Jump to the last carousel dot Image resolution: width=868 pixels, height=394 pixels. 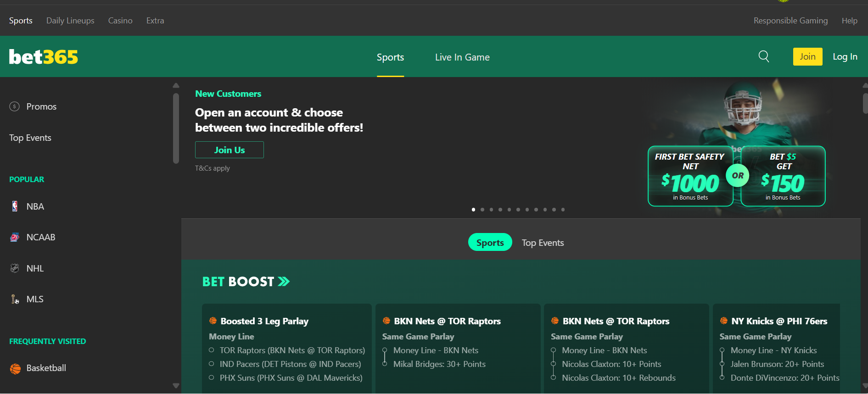[x=563, y=210]
